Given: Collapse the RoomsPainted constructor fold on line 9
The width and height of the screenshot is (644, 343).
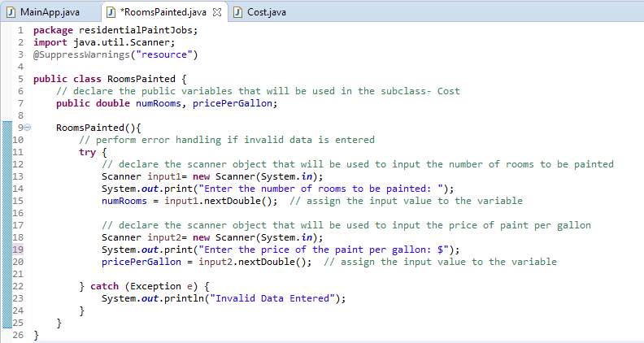Looking at the screenshot, I should [28, 128].
